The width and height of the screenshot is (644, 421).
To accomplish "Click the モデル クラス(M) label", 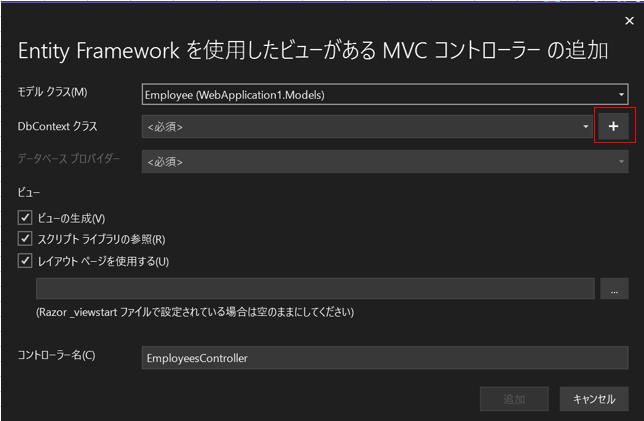I will tap(52, 92).
